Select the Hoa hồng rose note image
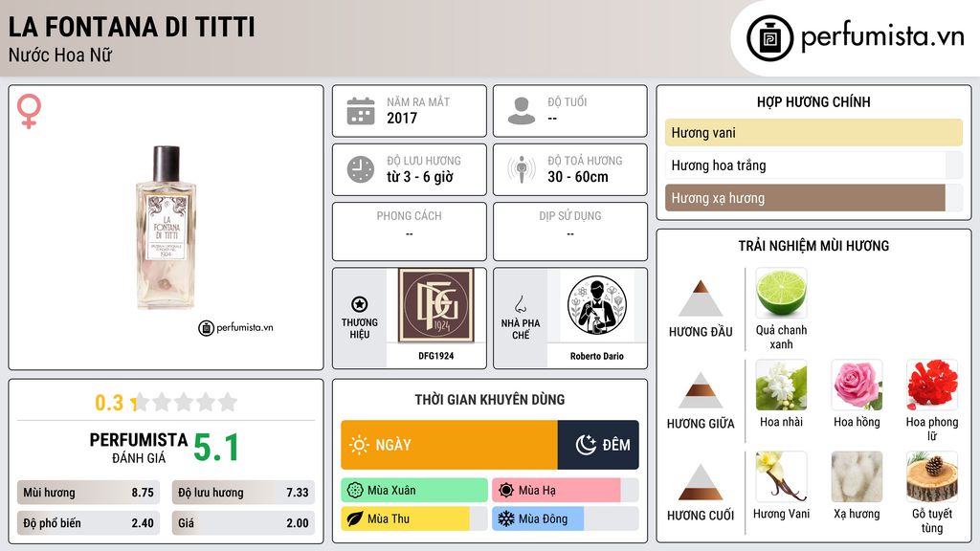The height and width of the screenshot is (551, 980). point(857,385)
